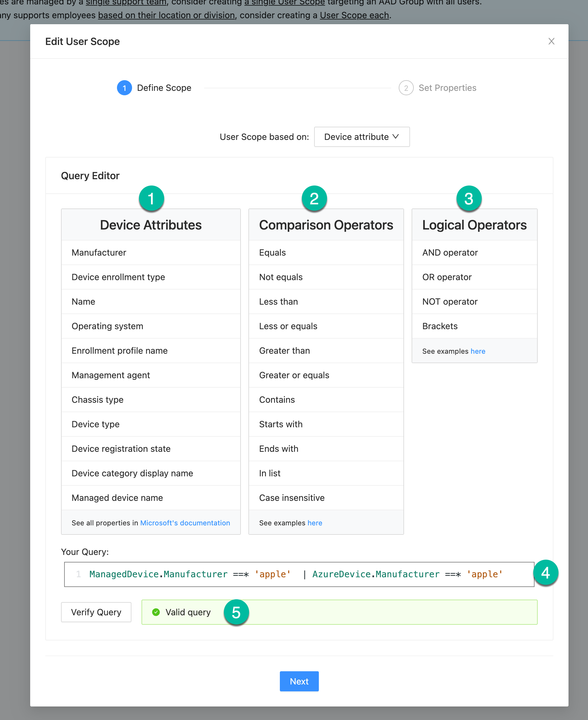
Task: Click the green valid query checkmark icon
Action: point(156,612)
